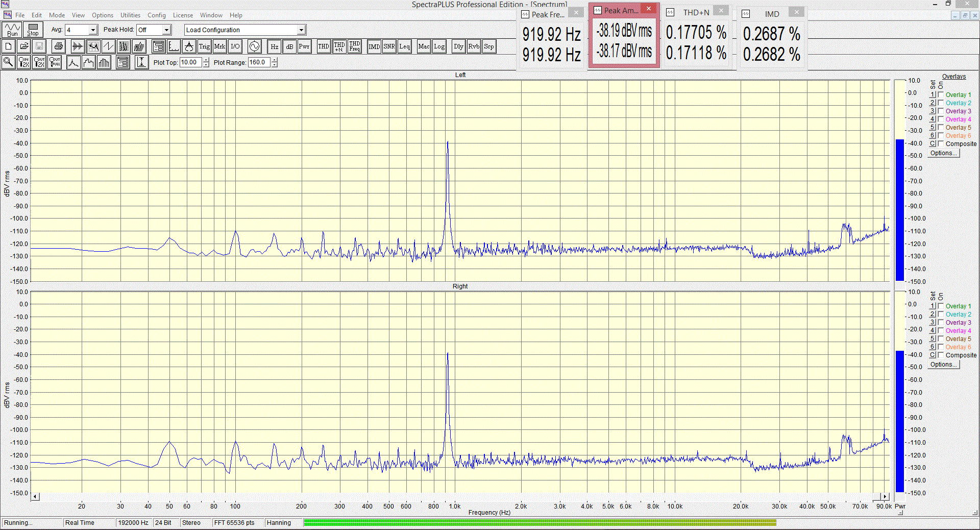Viewport: 980px width, 530px height.
Task: Click the Options button under Right overlays
Action: tap(943, 365)
